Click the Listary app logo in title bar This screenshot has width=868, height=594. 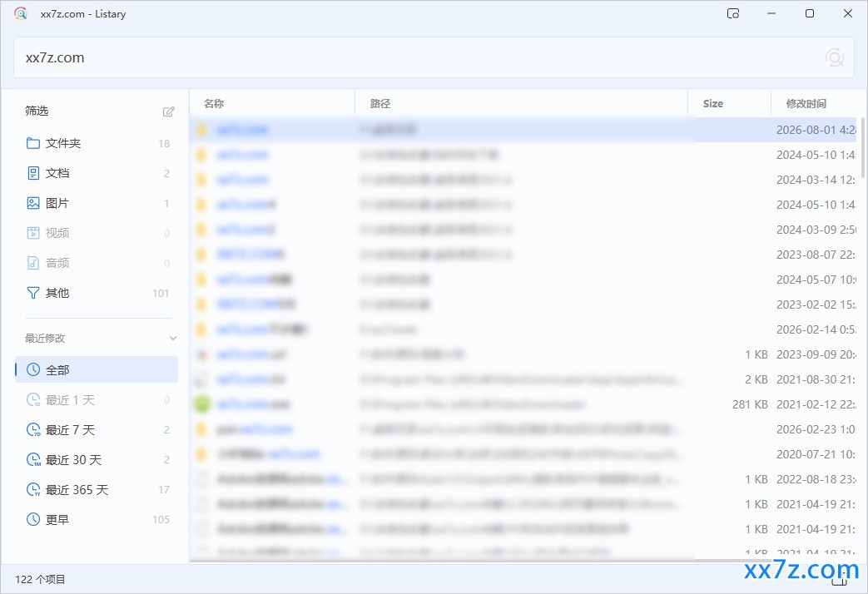[21, 13]
